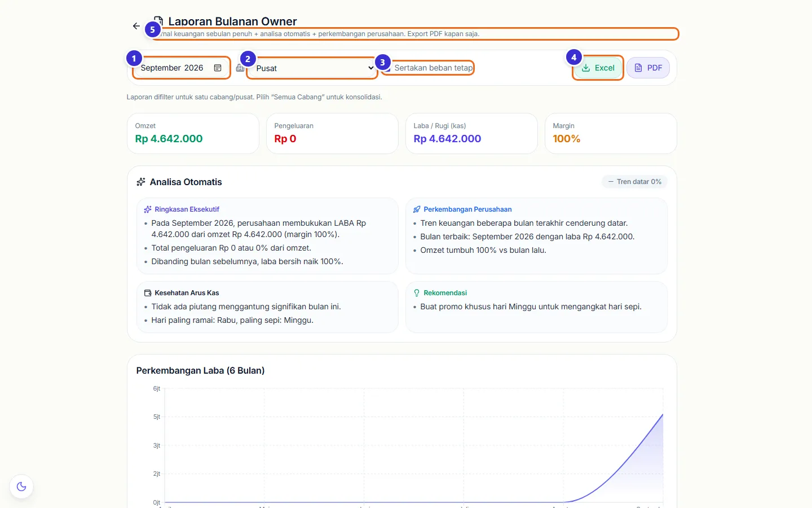Click the line 'Total pengeluaran Rp 0 atau 0% dari omzet.'

point(231,248)
